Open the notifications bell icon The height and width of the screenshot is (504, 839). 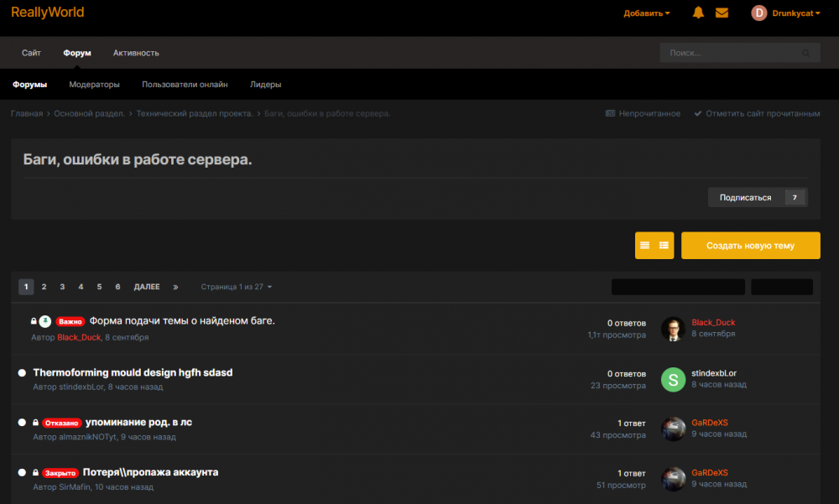pos(698,13)
